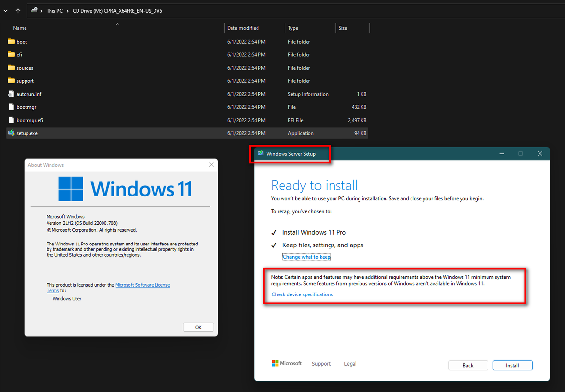Click the 2,497 KB size cell
The width and height of the screenshot is (565, 392).
click(x=357, y=120)
